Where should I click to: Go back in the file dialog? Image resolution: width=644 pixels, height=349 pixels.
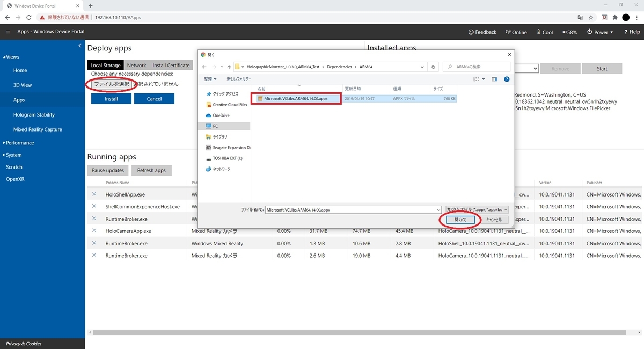(x=206, y=67)
